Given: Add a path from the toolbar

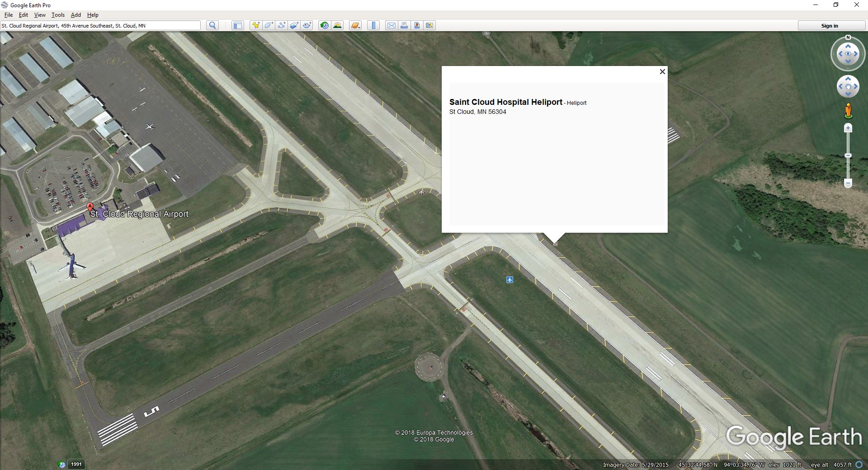Looking at the screenshot, I should click(x=281, y=25).
